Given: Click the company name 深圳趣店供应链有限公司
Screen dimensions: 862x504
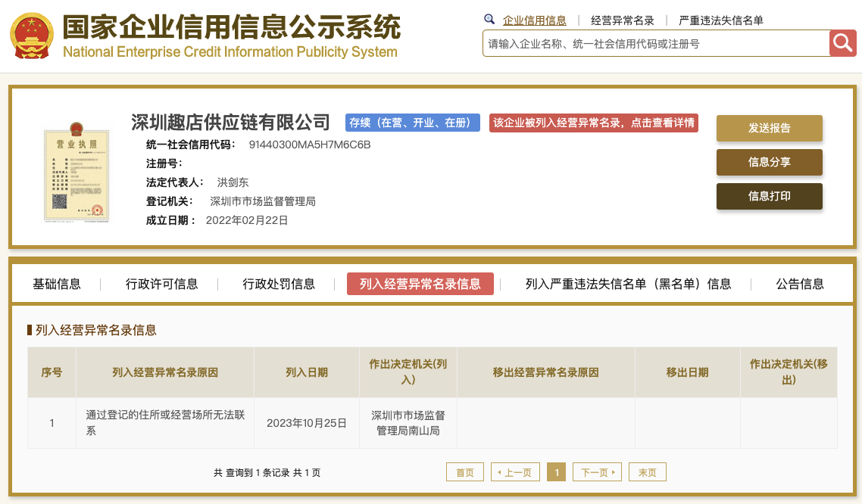Looking at the screenshot, I should [x=230, y=123].
